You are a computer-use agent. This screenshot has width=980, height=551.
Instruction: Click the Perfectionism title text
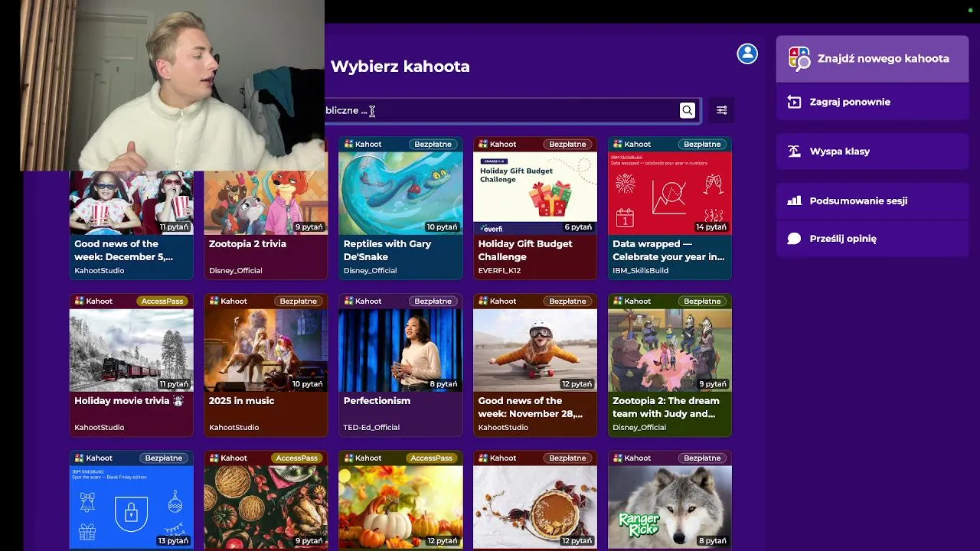[x=377, y=400]
